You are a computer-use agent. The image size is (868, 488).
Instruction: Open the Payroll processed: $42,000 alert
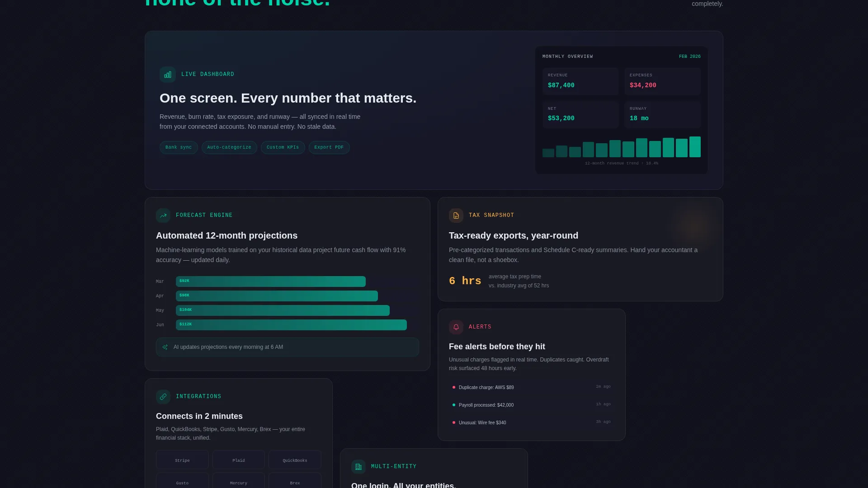click(531, 405)
